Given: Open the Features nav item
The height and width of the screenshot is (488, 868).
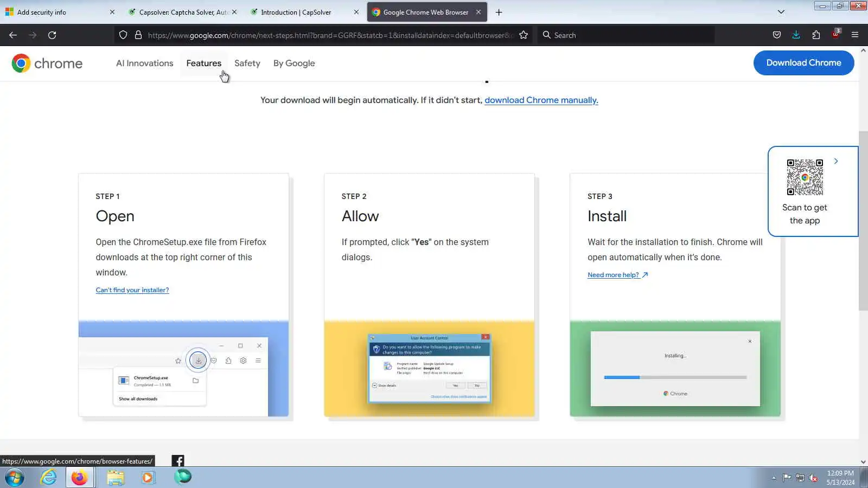Looking at the screenshot, I should [204, 63].
